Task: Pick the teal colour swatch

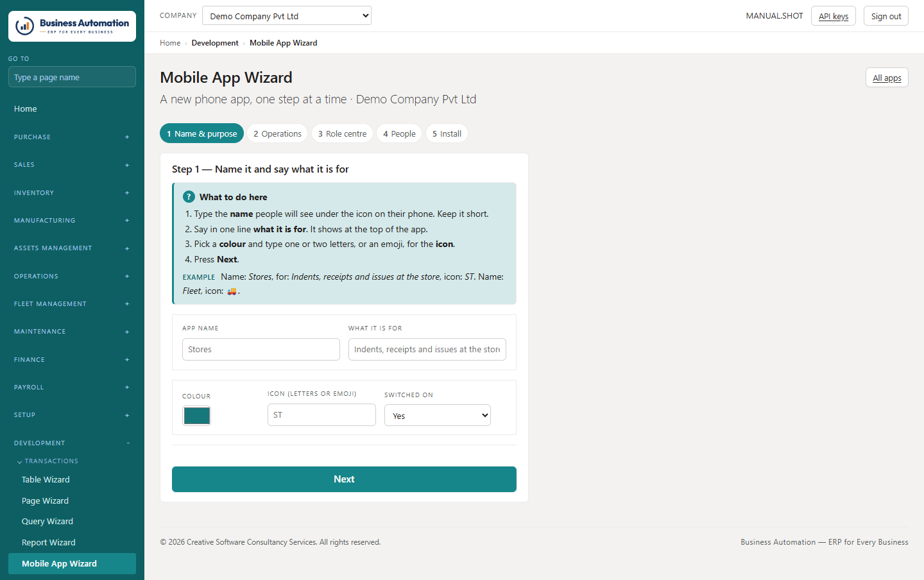Action: (197, 416)
